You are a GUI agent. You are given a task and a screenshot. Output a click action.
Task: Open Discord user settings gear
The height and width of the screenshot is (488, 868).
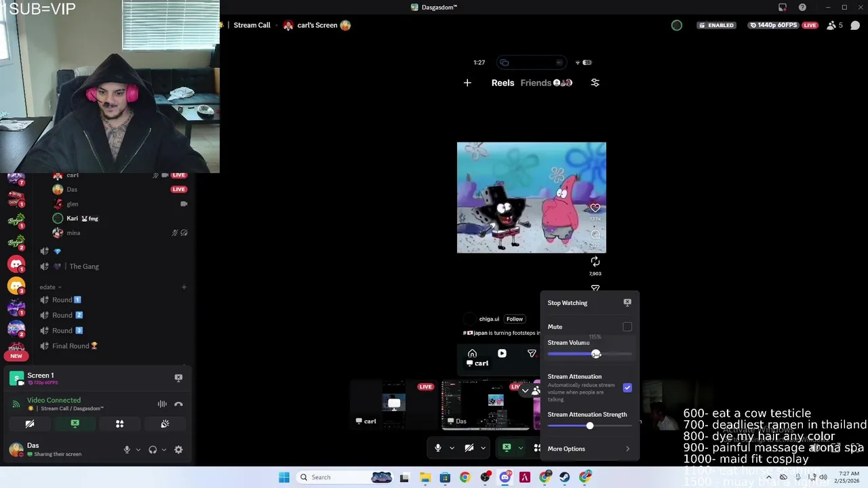click(x=178, y=449)
